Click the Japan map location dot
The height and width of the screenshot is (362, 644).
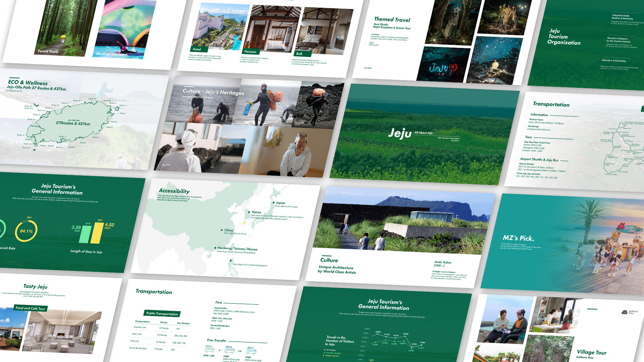[273, 202]
